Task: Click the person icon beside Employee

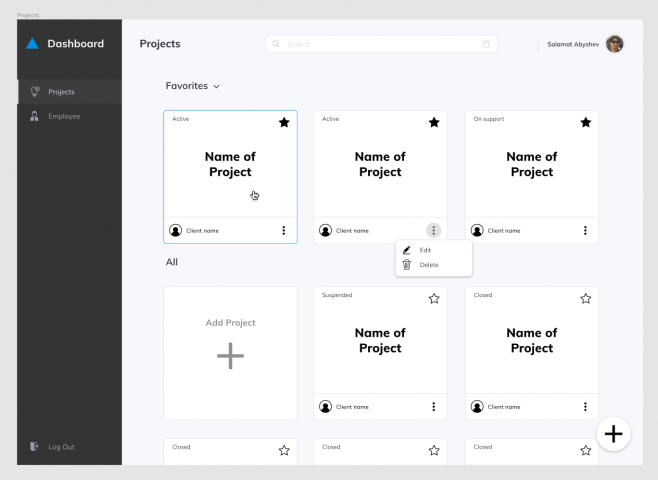Action: 34,116
